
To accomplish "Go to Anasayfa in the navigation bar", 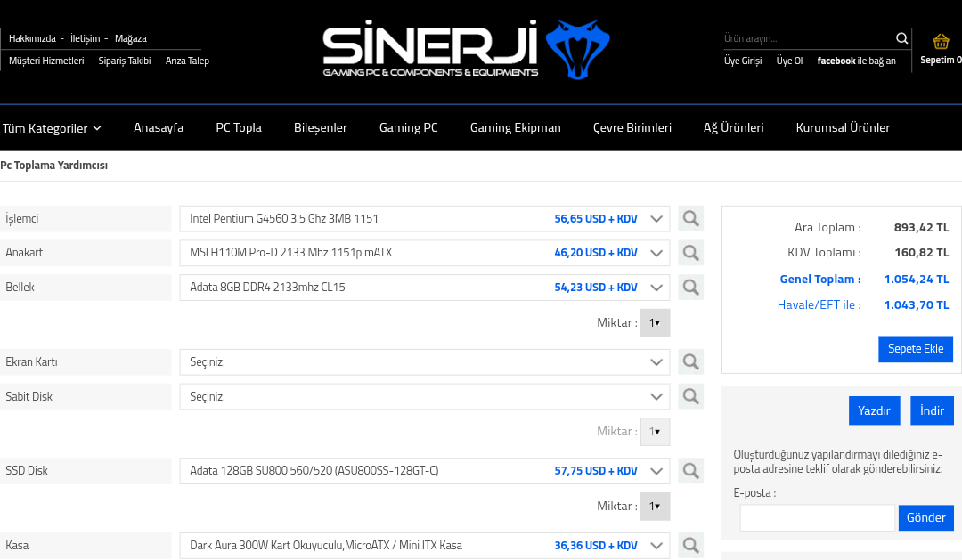I will pos(159,127).
